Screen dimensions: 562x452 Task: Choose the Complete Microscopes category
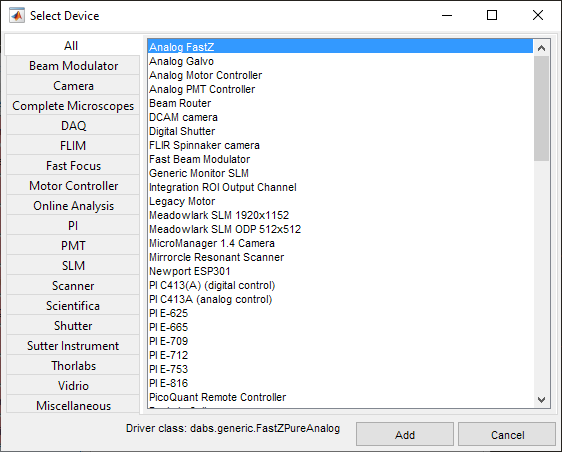tap(73, 106)
